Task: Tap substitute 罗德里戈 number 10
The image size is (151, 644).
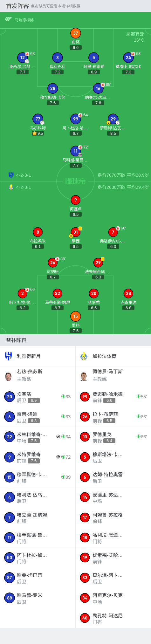Action: 85,437
